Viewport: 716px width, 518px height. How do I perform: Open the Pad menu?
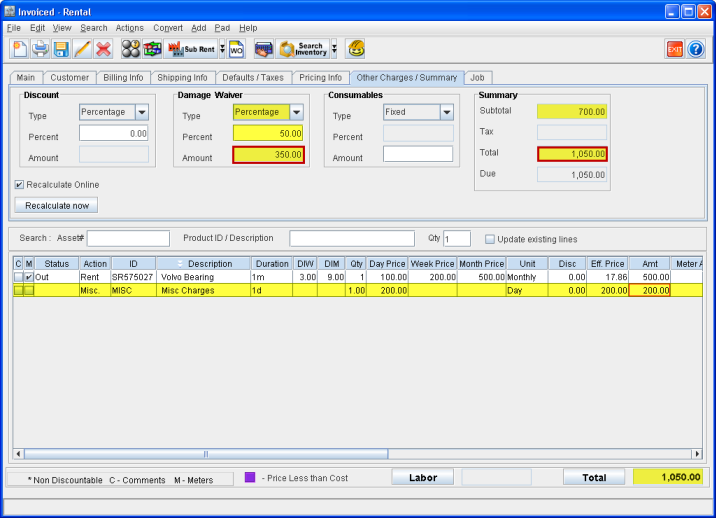(222, 28)
